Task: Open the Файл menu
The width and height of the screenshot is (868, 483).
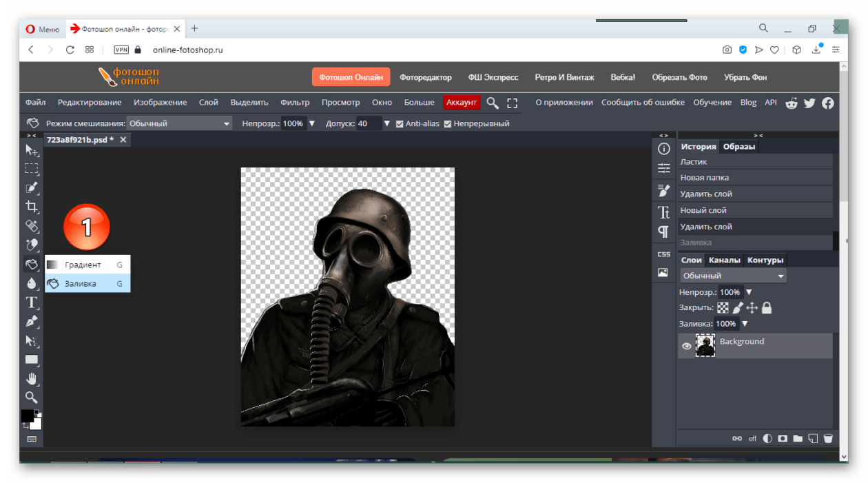Action: click(35, 103)
